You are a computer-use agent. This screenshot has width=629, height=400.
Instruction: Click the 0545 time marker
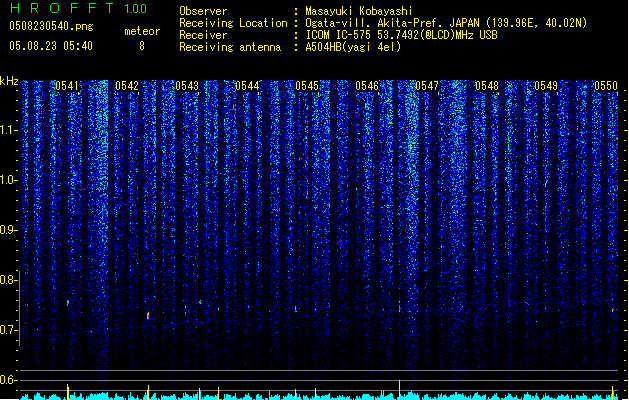coord(307,86)
